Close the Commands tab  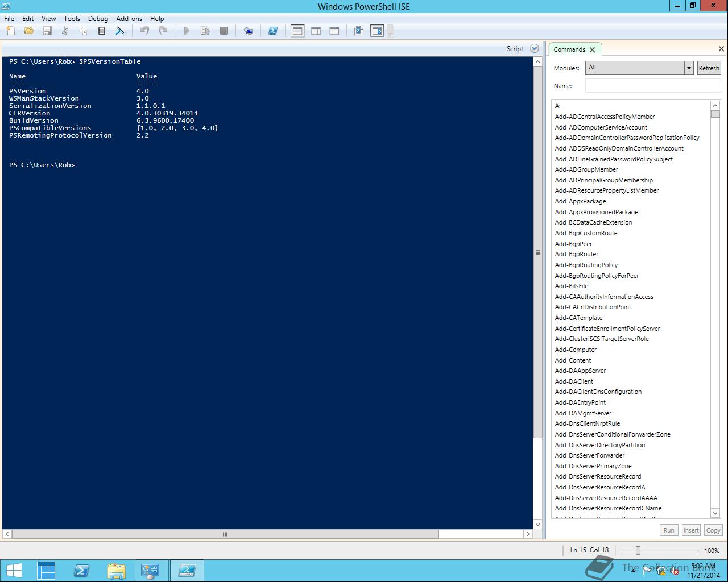tap(592, 50)
